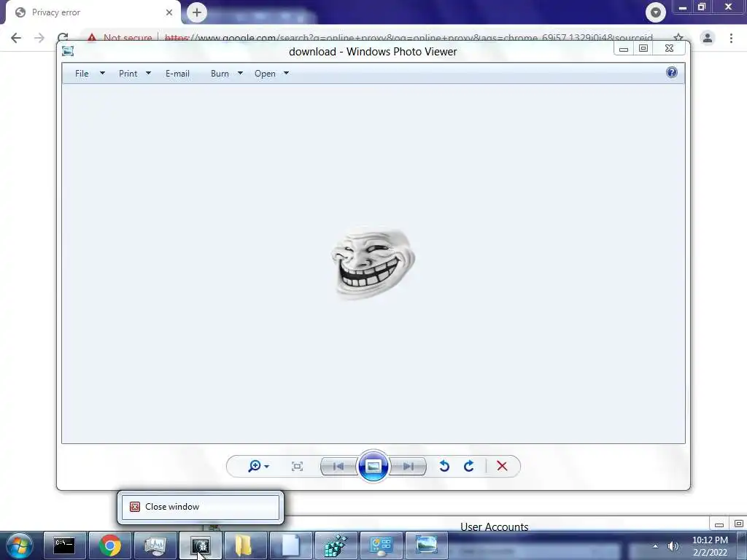747x560 pixels.
Task: Expand the Burn dropdown arrow
Action: pyautogui.click(x=240, y=74)
